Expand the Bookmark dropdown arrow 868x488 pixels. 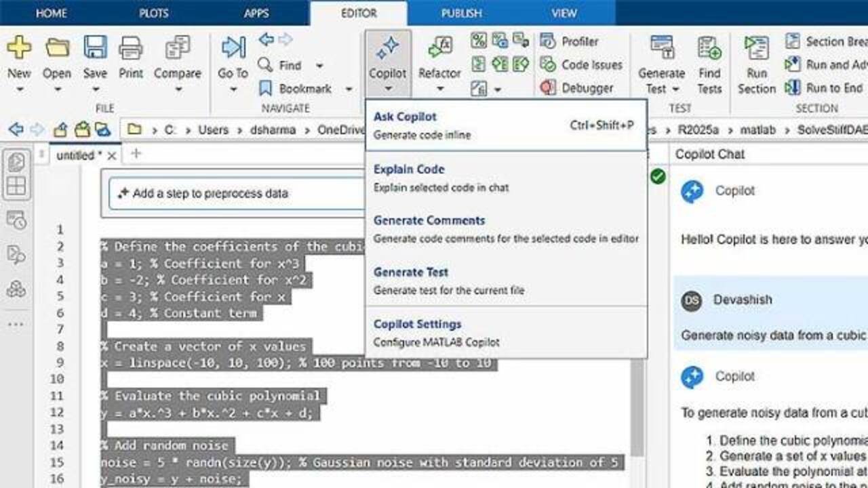pos(349,89)
